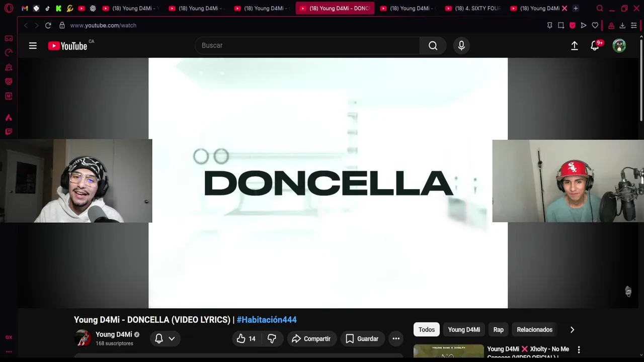This screenshot has width=644, height=362.
Task: Open the browser easy setup sliders icon
Action: (x=634, y=26)
